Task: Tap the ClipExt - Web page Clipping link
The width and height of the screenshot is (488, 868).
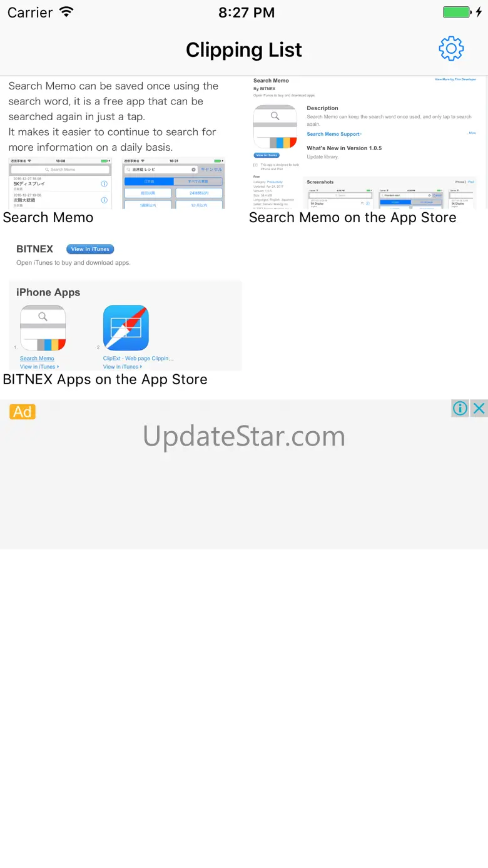Action: (138, 359)
